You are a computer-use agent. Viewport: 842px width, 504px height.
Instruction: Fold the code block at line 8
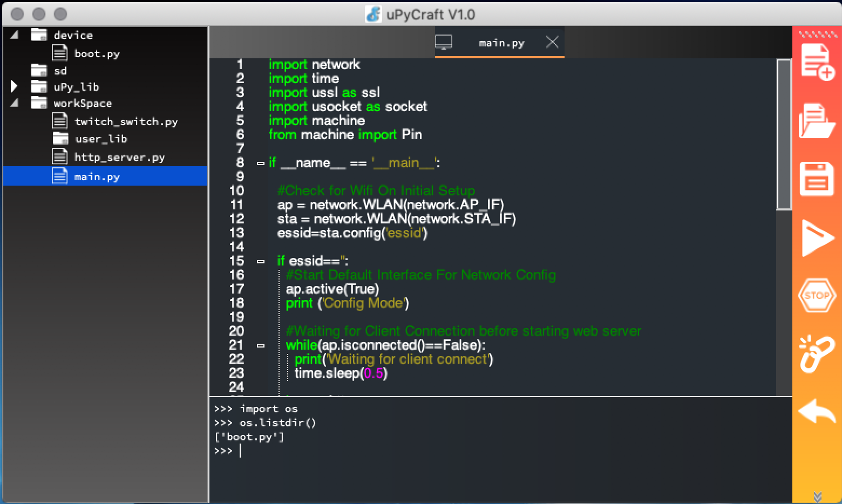pos(261,163)
